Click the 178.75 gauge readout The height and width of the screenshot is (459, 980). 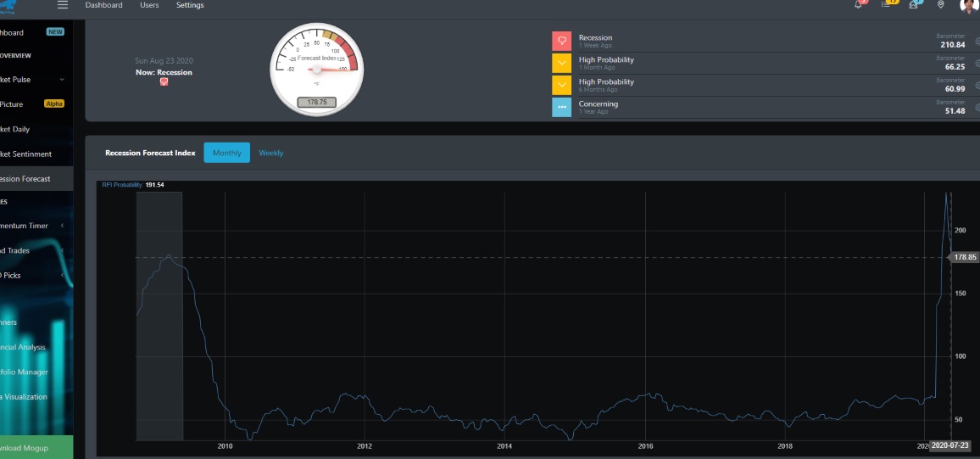[317, 102]
